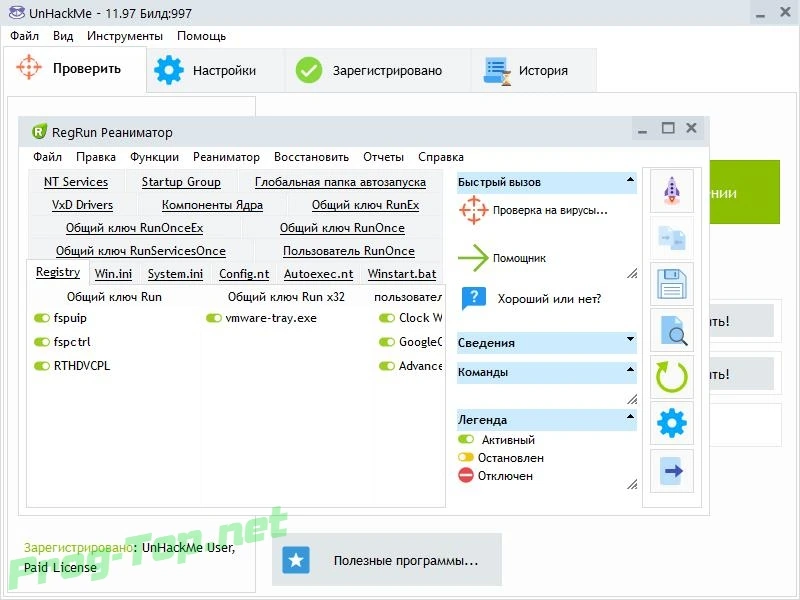
Task: Click the blue right-arrow icon in sidebar
Action: (x=672, y=470)
